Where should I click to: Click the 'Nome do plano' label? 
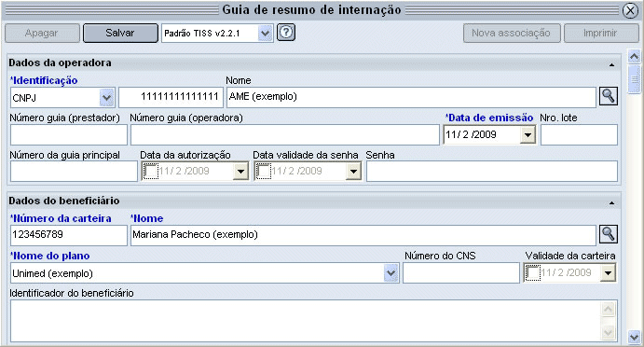tap(49, 257)
